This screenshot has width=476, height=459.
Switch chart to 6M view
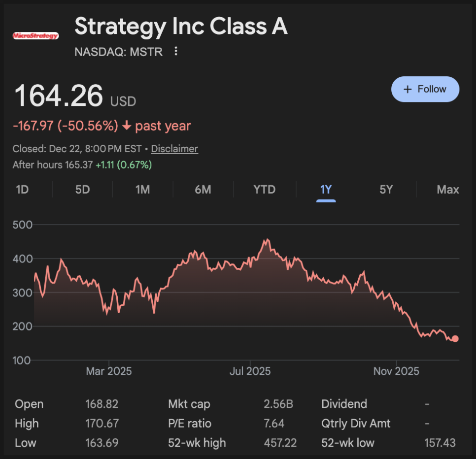[203, 190]
